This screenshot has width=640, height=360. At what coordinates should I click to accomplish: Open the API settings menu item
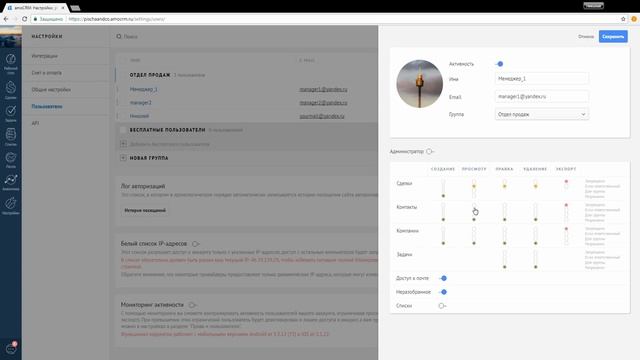(x=36, y=123)
